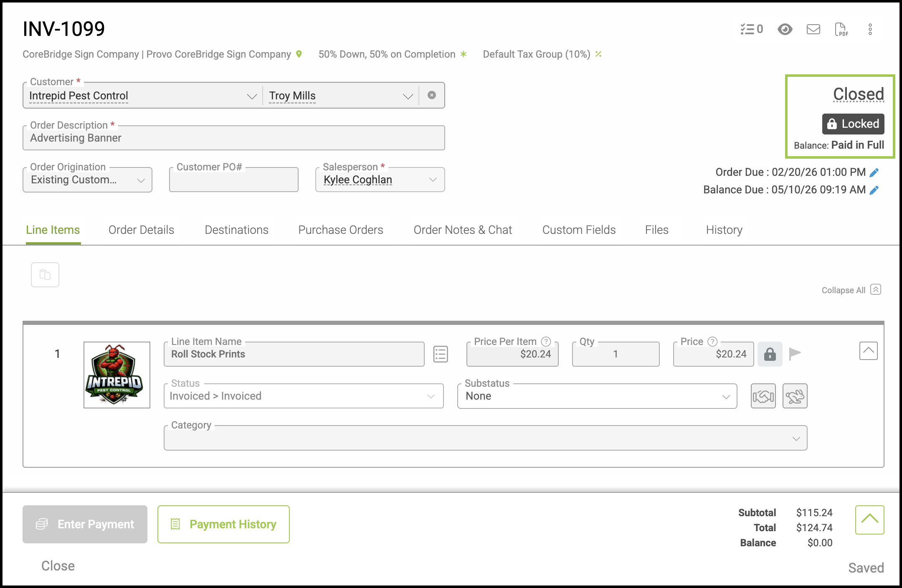The image size is (902, 588).
Task: Export the invoice as PDF
Action: click(841, 29)
